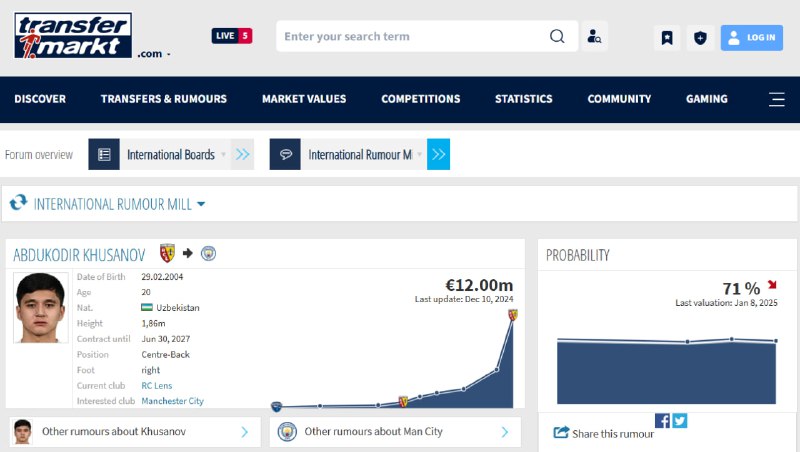
Task: Click the Last update: Dec 10, 2024 text
Action: (464, 299)
